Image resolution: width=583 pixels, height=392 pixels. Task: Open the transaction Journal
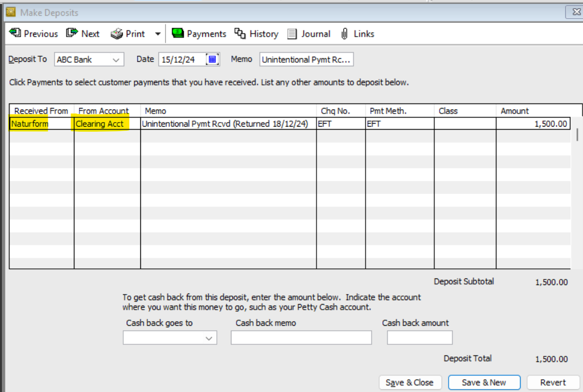click(309, 34)
